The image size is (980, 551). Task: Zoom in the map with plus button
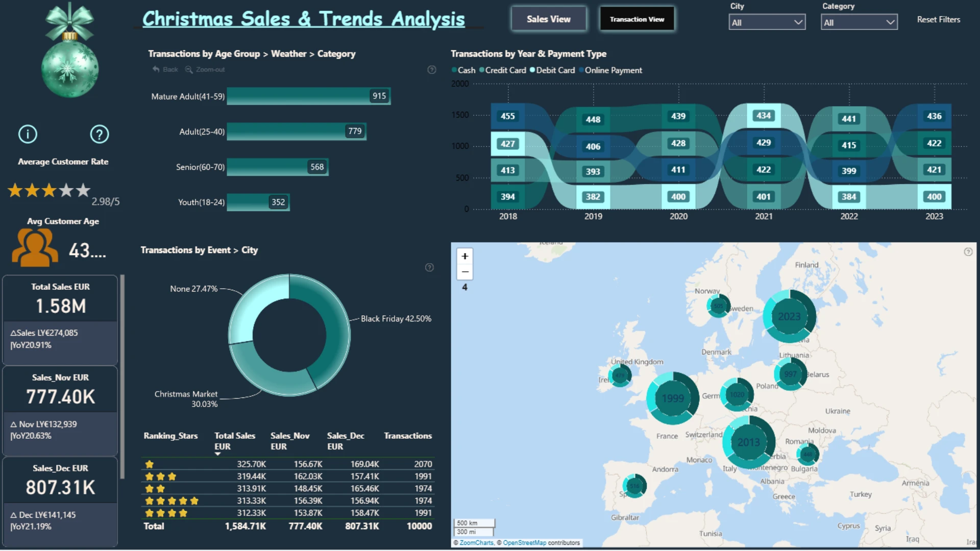tap(465, 256)
